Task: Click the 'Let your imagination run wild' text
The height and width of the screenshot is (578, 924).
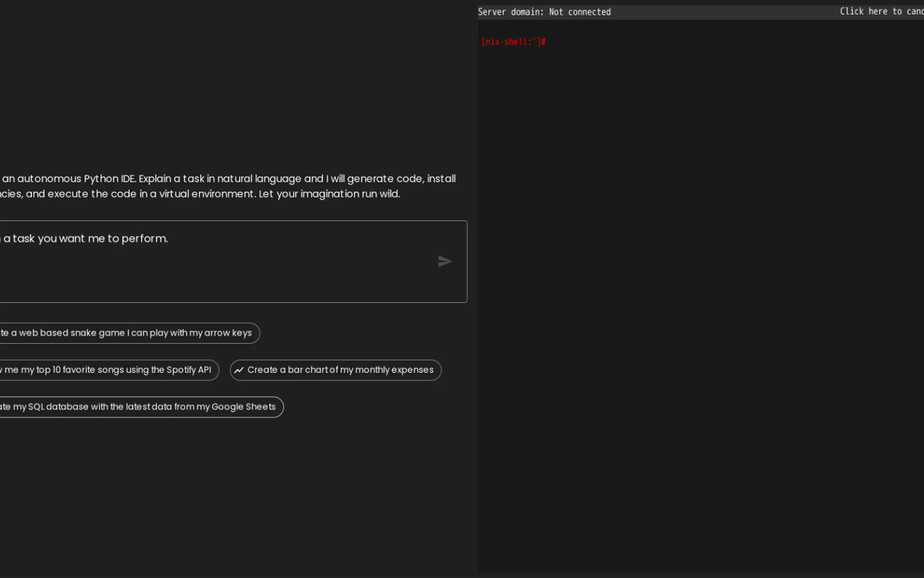Action: click(329, 194)
